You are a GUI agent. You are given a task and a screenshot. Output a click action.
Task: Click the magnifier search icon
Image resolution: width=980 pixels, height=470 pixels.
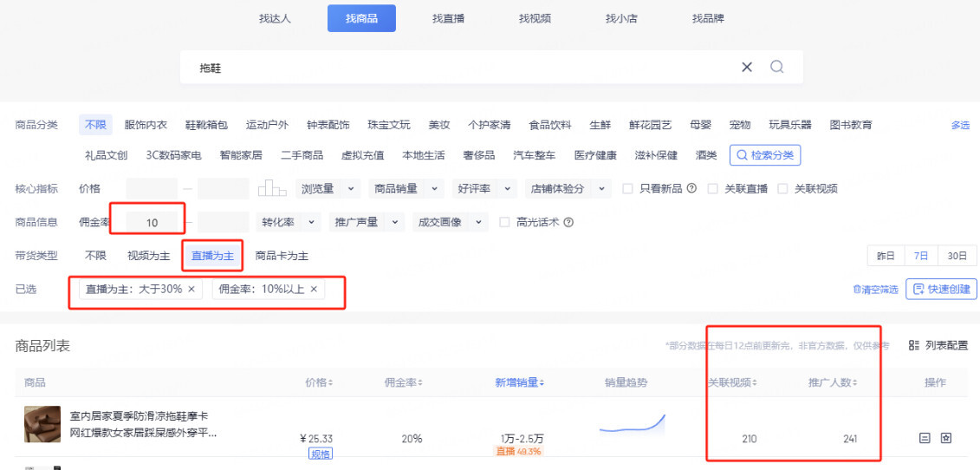(x=776, y=67)
